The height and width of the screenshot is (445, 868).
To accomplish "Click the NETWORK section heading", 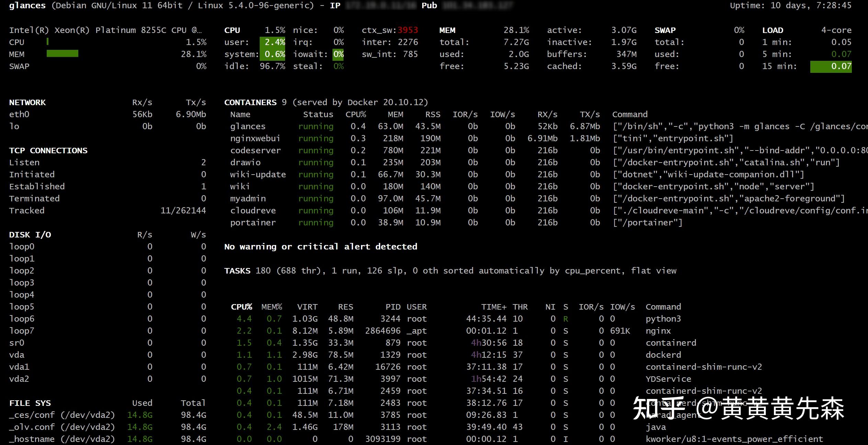I will point(27,102).
